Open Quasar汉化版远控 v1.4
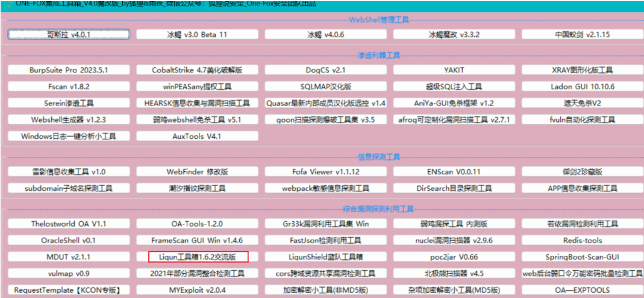Screen dimensions: 644x298 326,103
